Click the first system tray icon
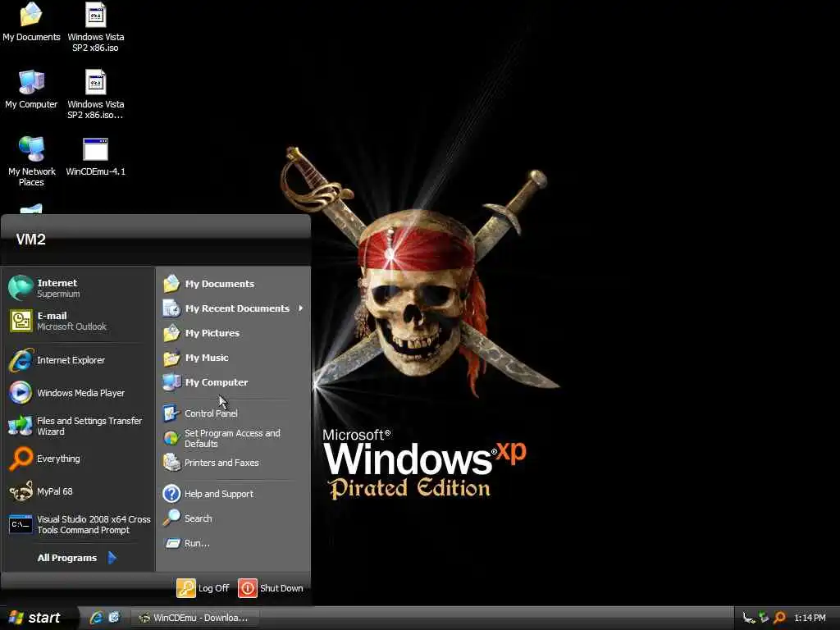This screenshot has width=840, height=630. pyautogui.click(x=749, y=618)
